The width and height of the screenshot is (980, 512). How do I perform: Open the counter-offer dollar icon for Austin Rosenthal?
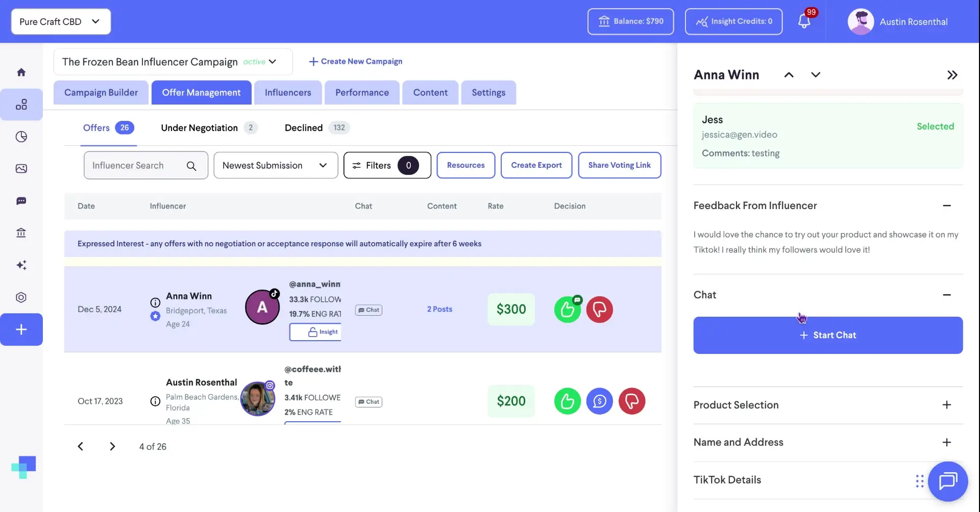[x=600, y=401]
